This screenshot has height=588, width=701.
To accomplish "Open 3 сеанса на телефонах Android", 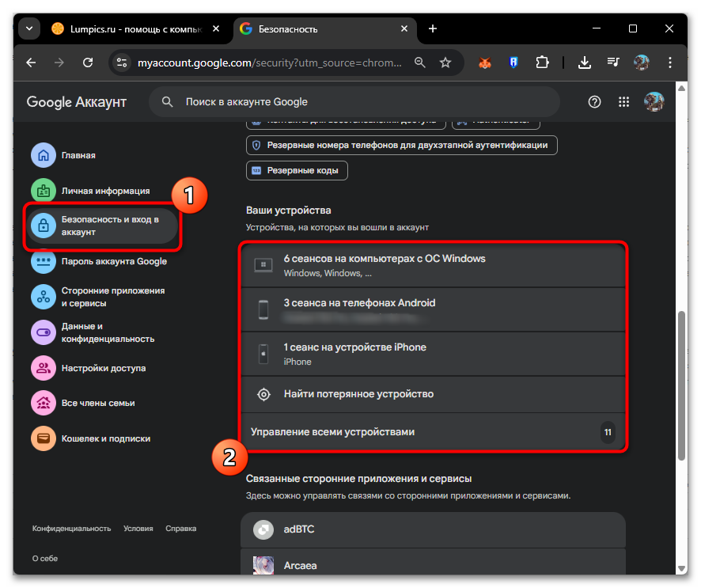I will 433,309.
